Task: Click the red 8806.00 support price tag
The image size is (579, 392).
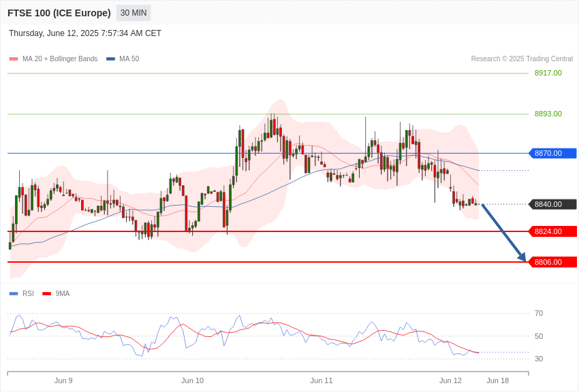Action: tap(553, 262)
